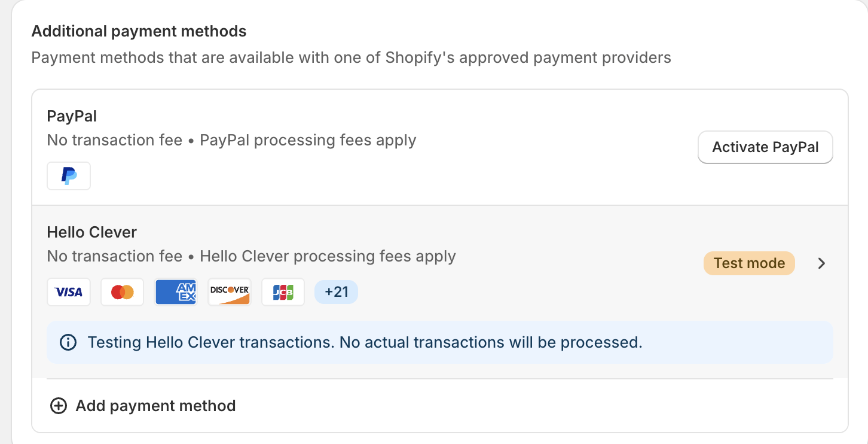Screen dimensions: 868x444
Task: Click the American Express card icon
Action: (x=176, y=292)
